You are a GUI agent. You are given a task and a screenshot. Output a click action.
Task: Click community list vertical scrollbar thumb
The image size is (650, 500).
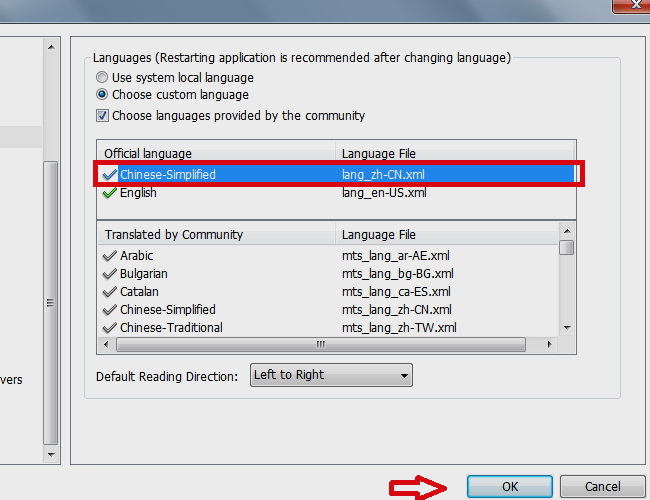point(566,248)
